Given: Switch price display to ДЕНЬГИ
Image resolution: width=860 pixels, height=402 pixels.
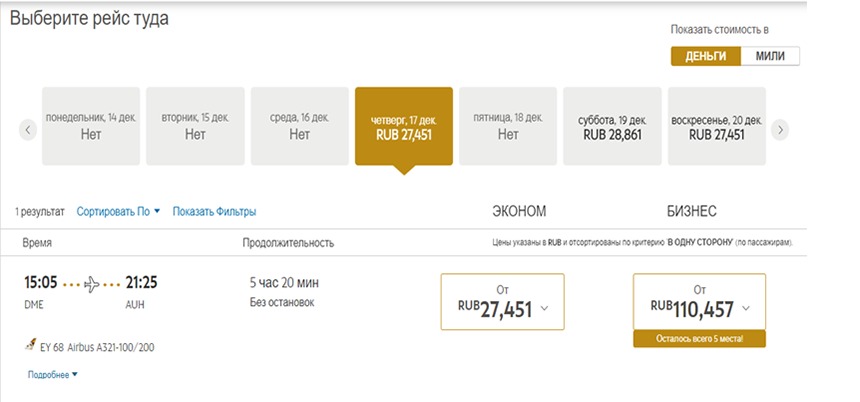Looking at the screenshot, I should click(x=706, y=56).
